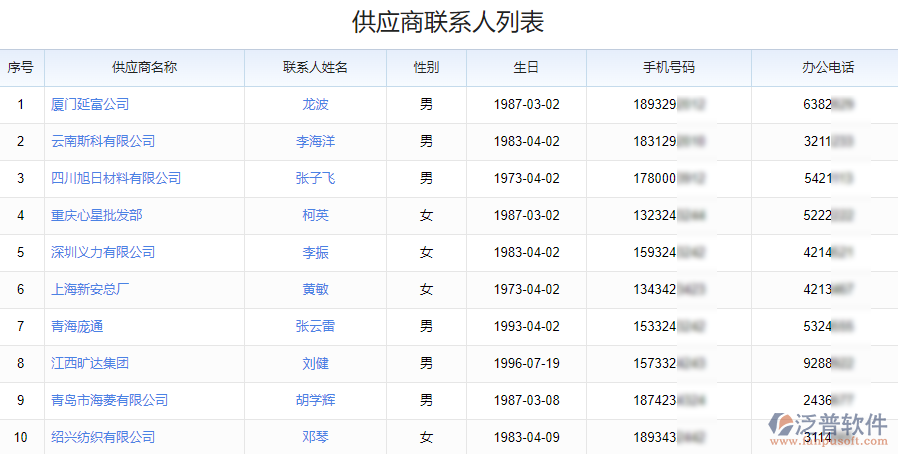The height and width of the screenshot is (457, 898).
Task: Open the 云南斯科有限公司 supplier link
Action: (x=103, y=141)
